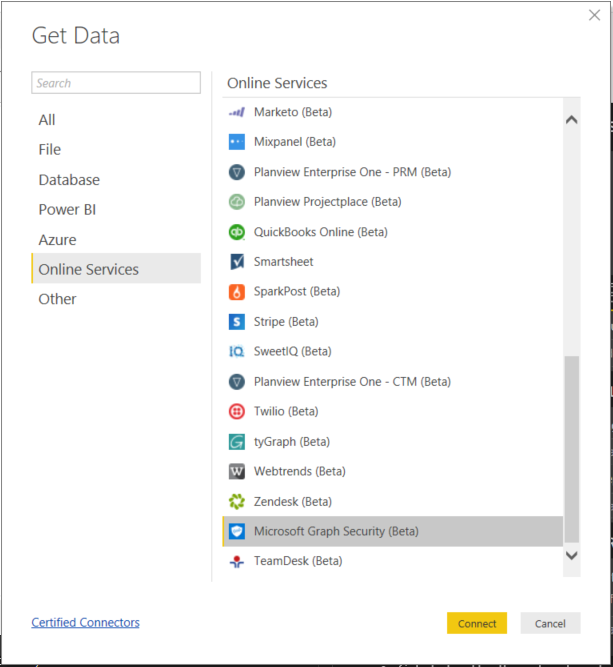Select the Microsoft Graph Security shield icon
Image resolution: width=613 pixels, height=667 pixels.
(x=237, y=532)
